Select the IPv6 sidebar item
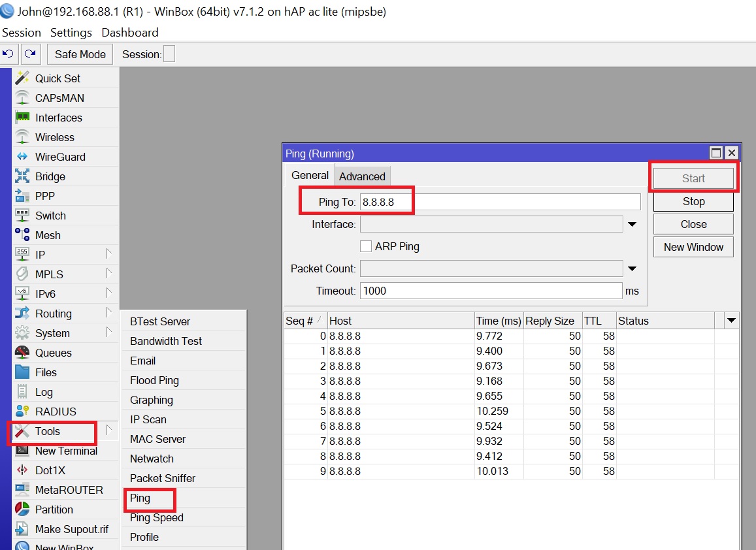Screen dimensions: 756x550 click(65, 294)
